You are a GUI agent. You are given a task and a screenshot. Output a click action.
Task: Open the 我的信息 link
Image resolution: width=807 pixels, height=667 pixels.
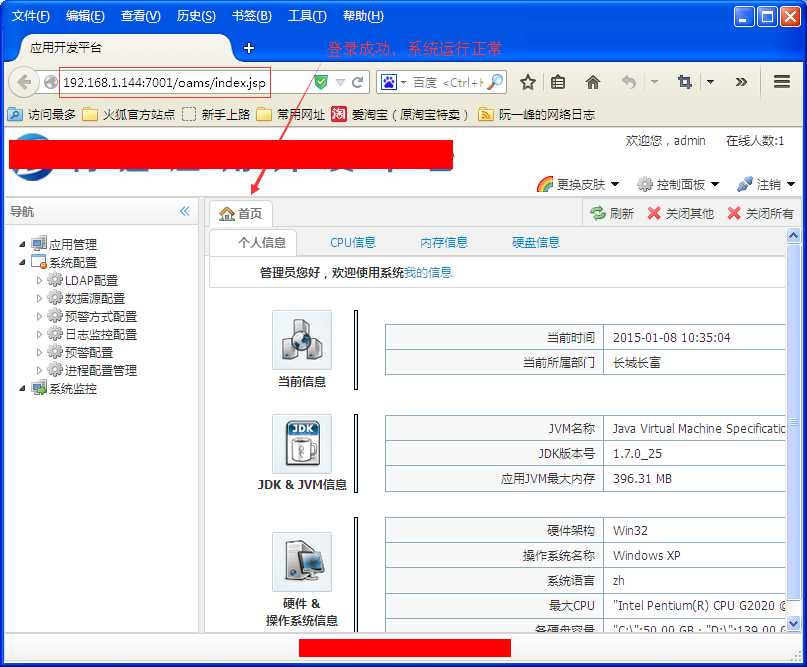(x=428, y=272)
